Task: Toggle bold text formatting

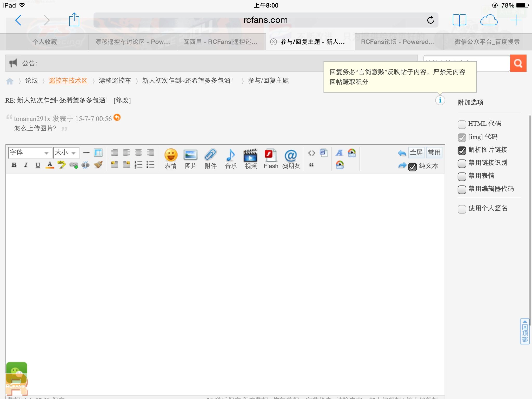Action: 14,165
